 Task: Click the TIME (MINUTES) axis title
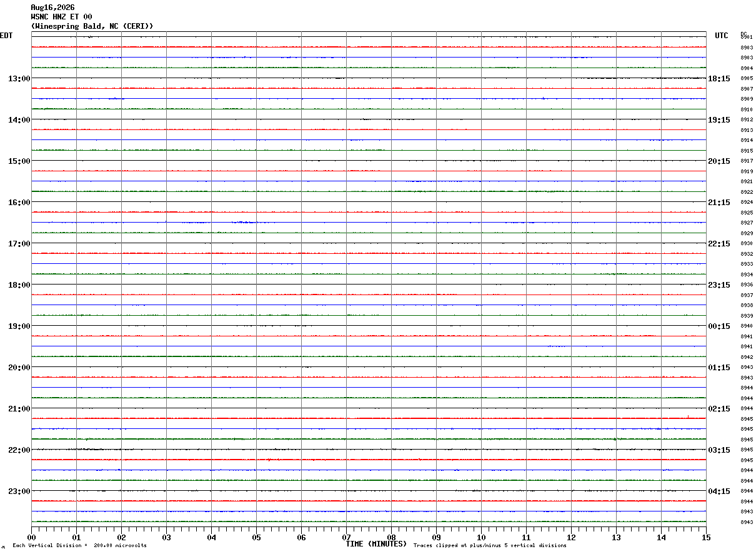click(x=376, y=544)
